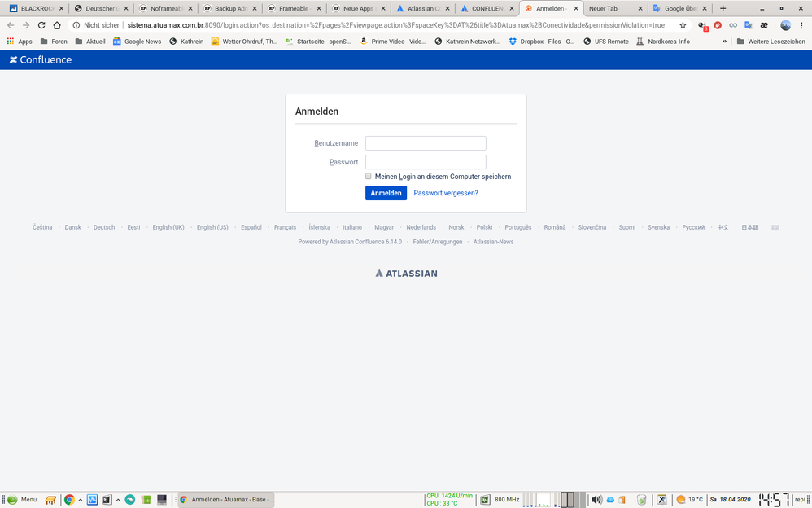The width and height of the screenshot is (812, 508).
Task: Click the browser forward arrow
Action: click(x=26, y=25)
